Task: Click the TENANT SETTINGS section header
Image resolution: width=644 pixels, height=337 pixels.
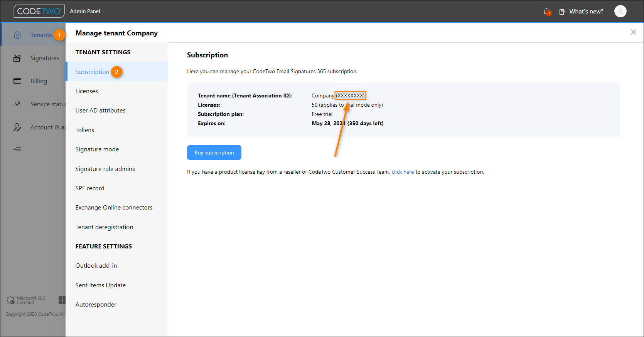Action: (103, 52)
